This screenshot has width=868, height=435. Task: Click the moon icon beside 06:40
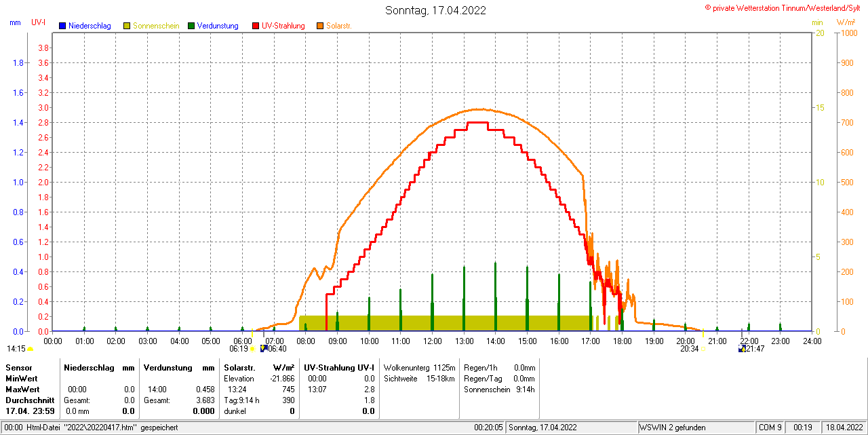[x=264, y=349]
